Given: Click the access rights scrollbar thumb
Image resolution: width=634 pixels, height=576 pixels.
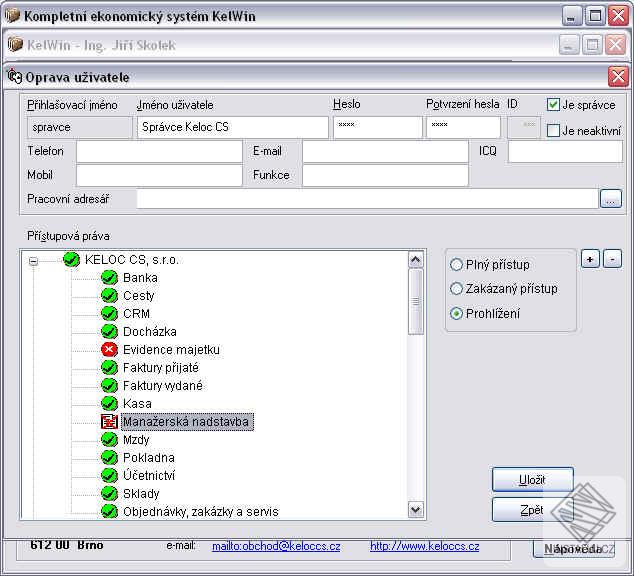Looking at the screenshot, I should [416, 302].
